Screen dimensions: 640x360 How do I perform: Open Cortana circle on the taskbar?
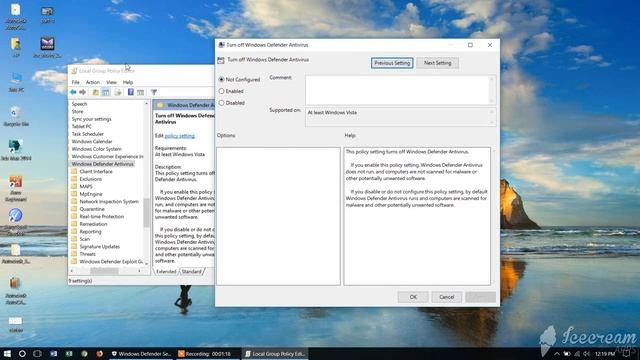(x=22, y=353)
